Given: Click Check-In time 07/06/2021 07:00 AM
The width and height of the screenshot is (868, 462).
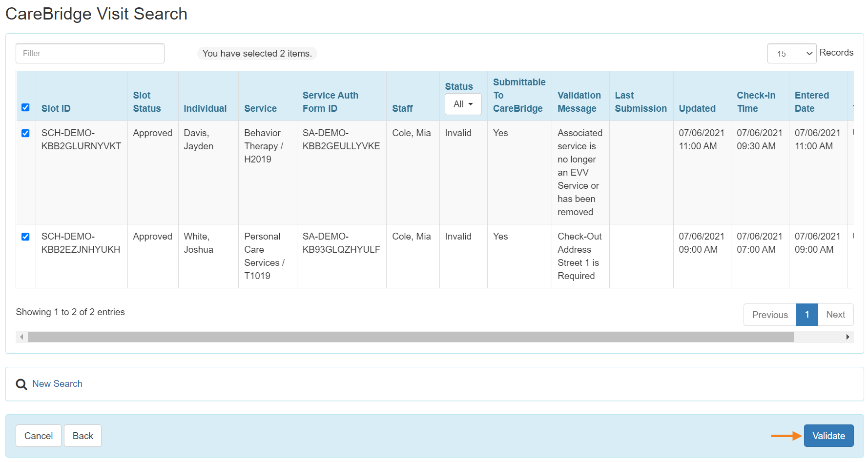Looking at the screenshot, I should (x=760, y=243).
